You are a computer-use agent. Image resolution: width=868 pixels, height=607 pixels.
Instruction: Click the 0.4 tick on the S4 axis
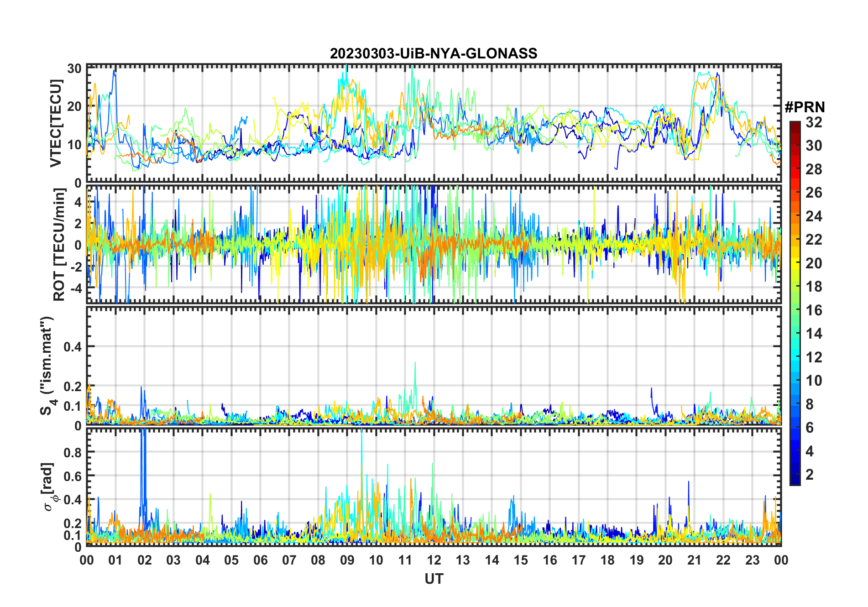[73, 346]
